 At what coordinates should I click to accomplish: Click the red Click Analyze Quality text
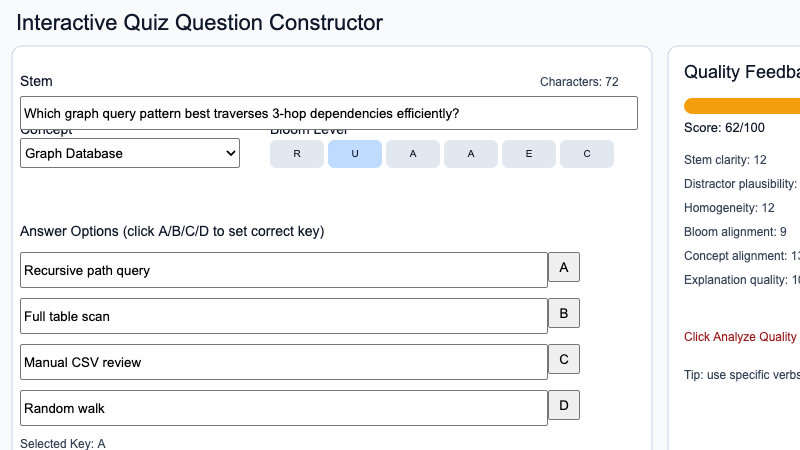tap(741, 337)
